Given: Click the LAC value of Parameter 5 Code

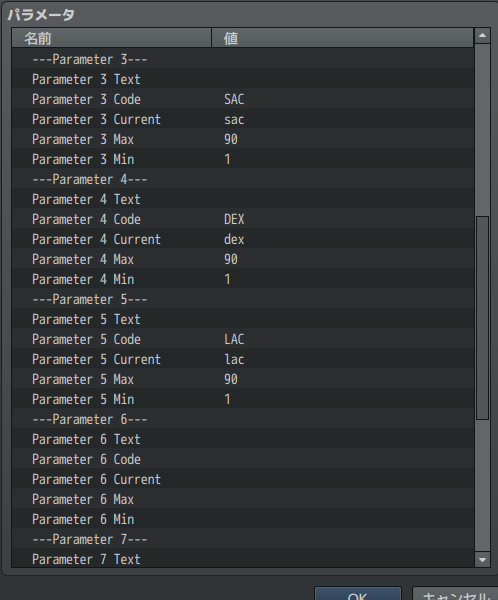Looking at the screenshot, I should point(234,339).
